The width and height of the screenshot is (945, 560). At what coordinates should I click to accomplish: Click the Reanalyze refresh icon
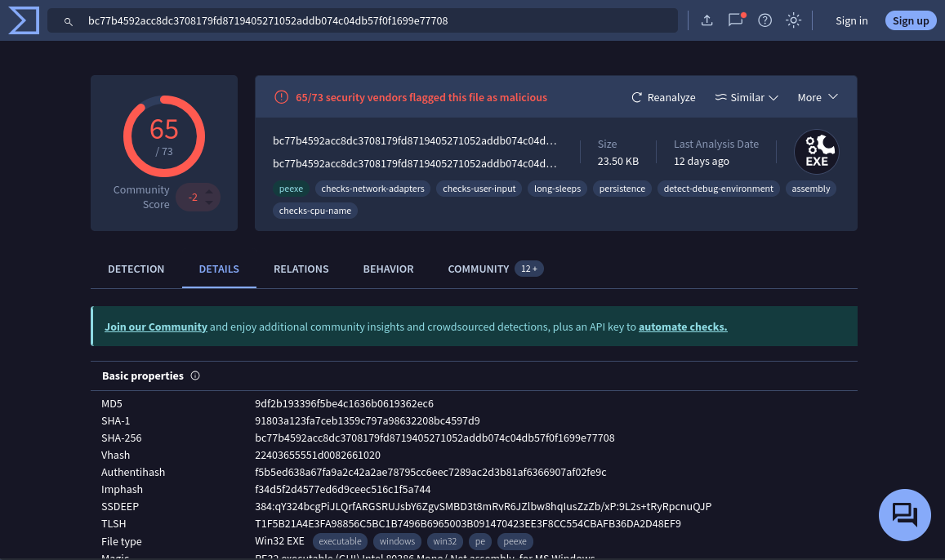(x=636, y=96)
